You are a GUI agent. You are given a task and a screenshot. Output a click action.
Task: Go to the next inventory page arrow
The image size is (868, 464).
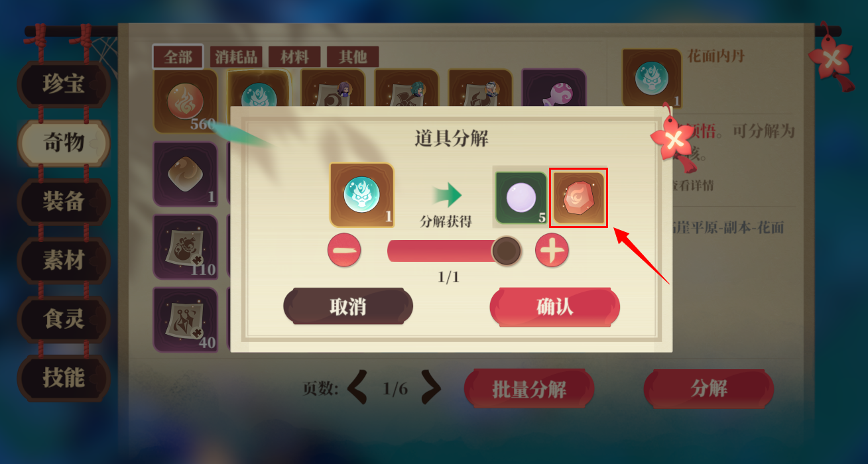pyautogui.click(x=431, y=388)
